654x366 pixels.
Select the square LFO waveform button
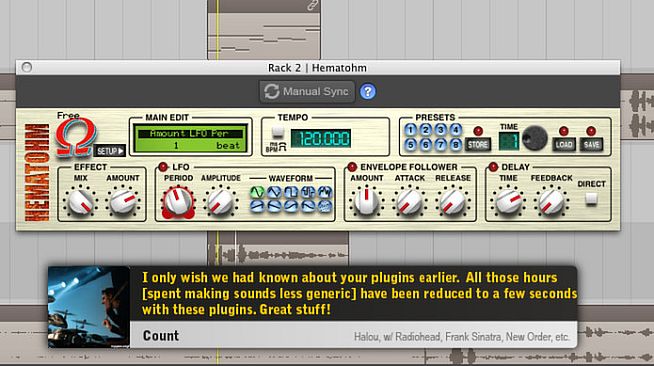(291, 192)
